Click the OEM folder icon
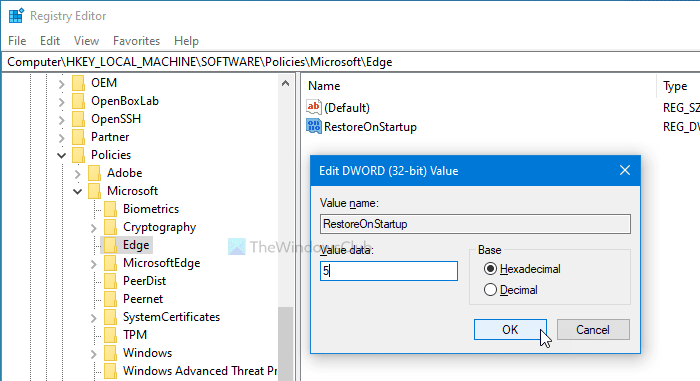The image size is (700, 381). coord(79,83)
